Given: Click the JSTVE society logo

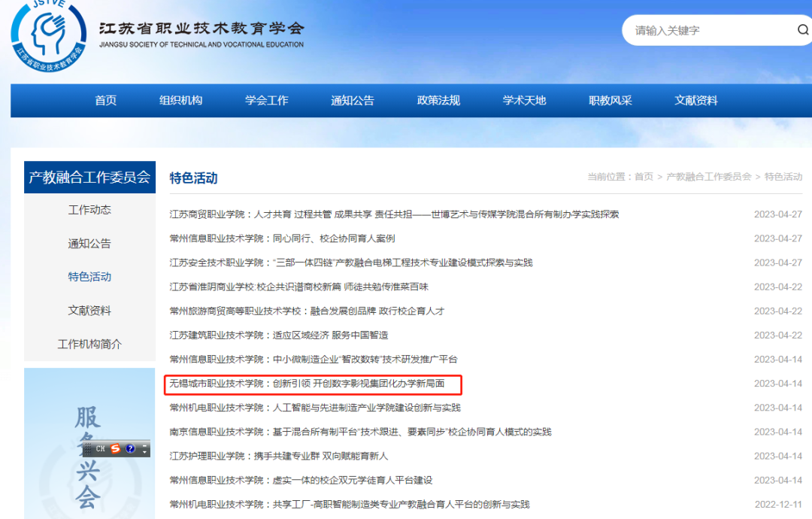Looking at the screenshot, I should click(x=50, y=35).
